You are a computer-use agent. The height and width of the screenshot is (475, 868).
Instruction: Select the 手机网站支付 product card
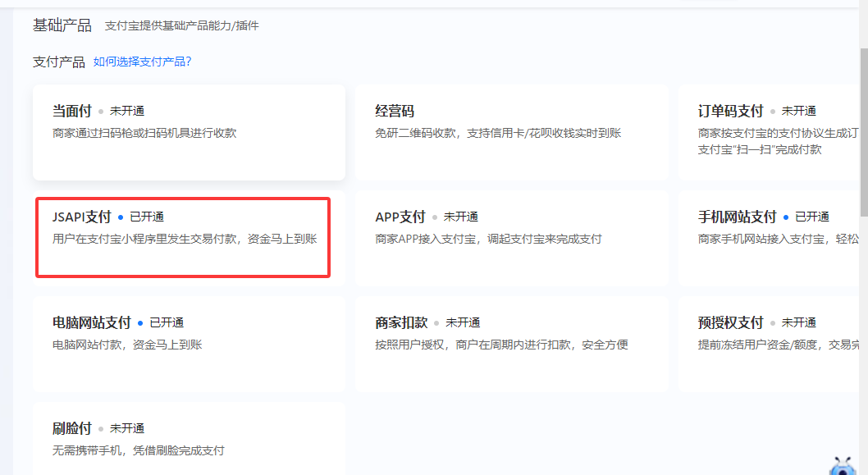[771, 238]
